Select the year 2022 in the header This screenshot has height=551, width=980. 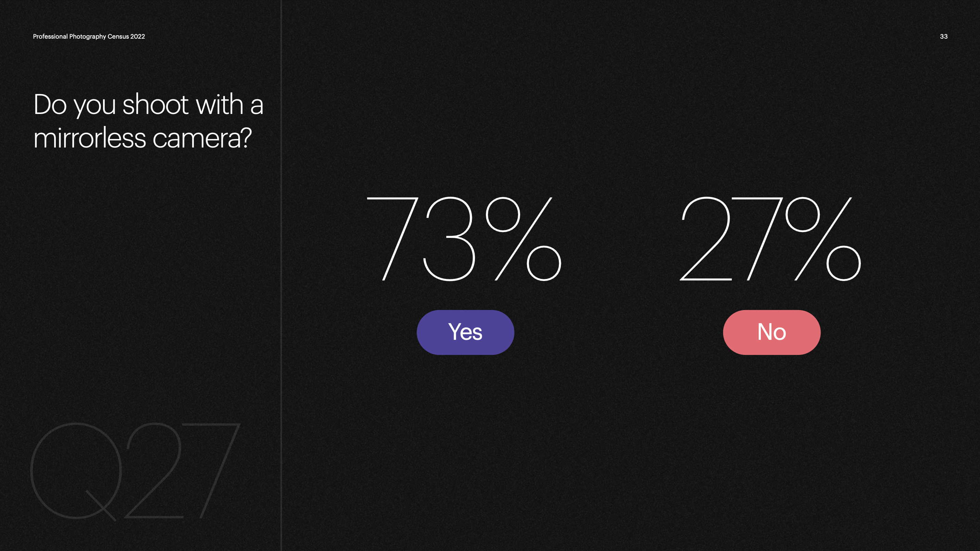[137, 37]
